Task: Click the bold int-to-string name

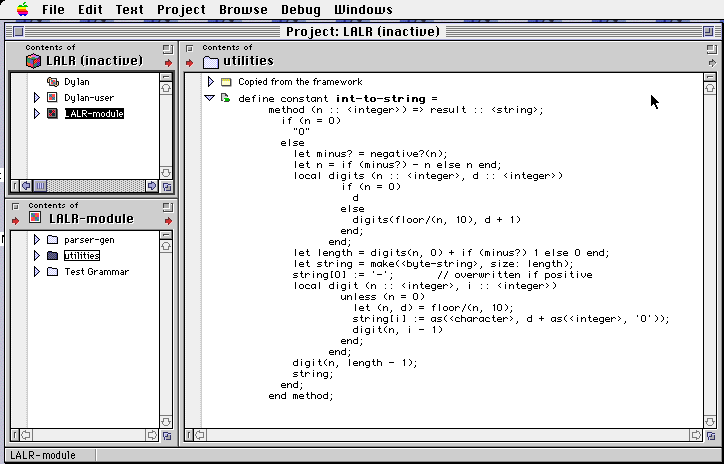Action: pos(380,98)
